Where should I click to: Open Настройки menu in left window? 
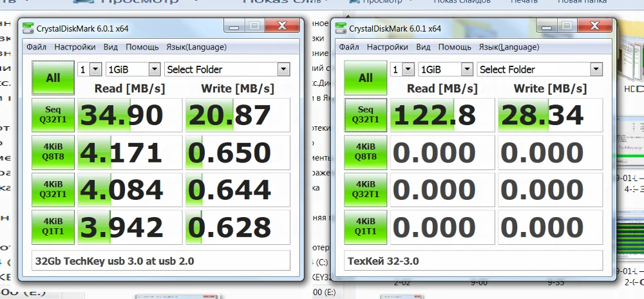click(x=75, y=47)
